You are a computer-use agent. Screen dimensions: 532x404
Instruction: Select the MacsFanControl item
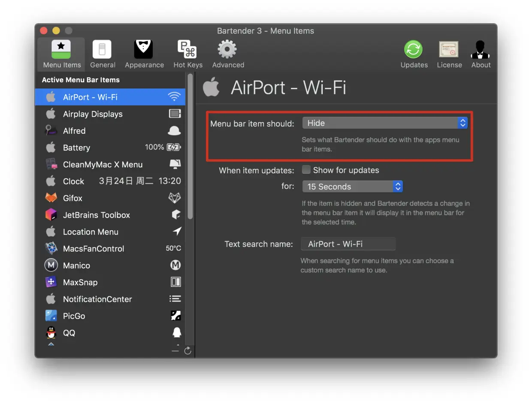click(x=110, y=248)
